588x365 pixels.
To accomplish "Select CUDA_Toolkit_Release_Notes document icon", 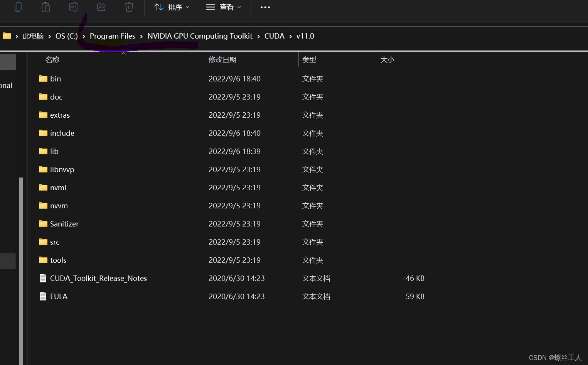I will coord(43,278).
